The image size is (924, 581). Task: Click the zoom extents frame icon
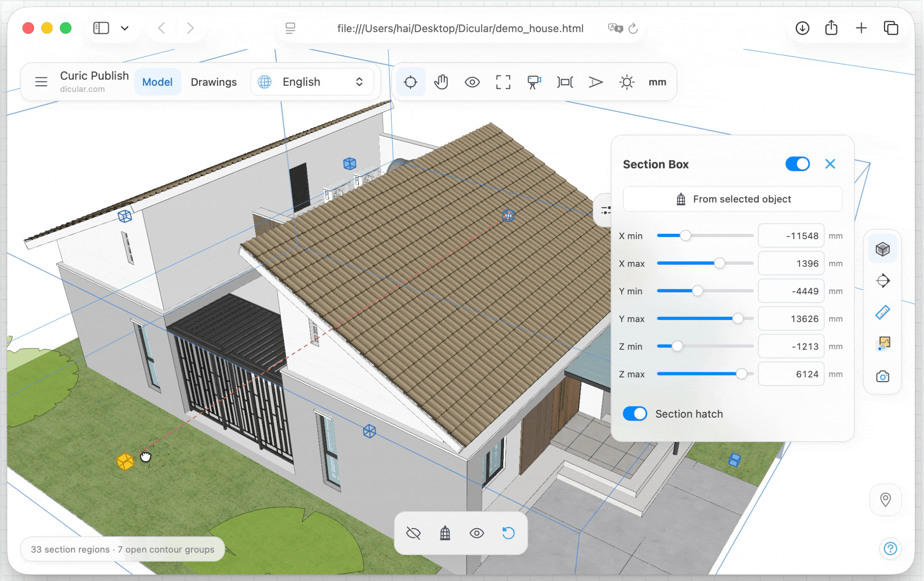[503, 82]
